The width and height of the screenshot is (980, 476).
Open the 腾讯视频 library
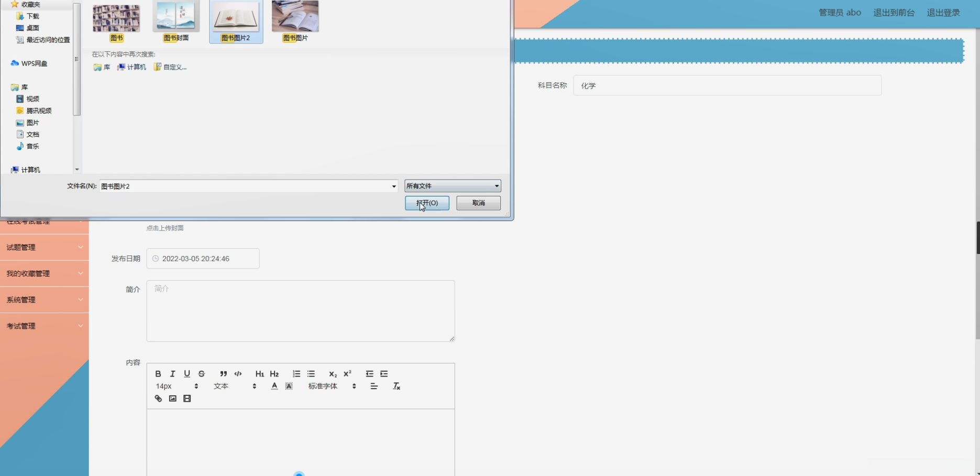pos(34,111)
